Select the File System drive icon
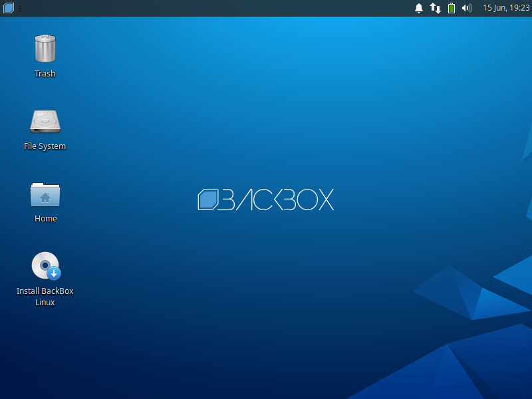 coord(45,122)
